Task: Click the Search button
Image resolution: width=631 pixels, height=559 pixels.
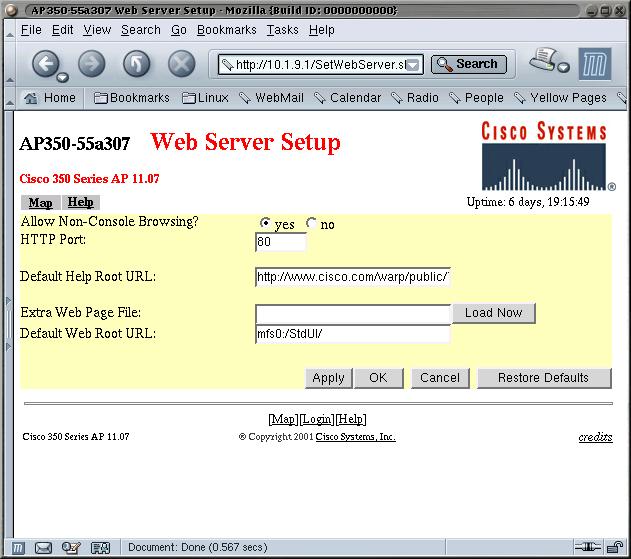Action: tap(468, 64)
